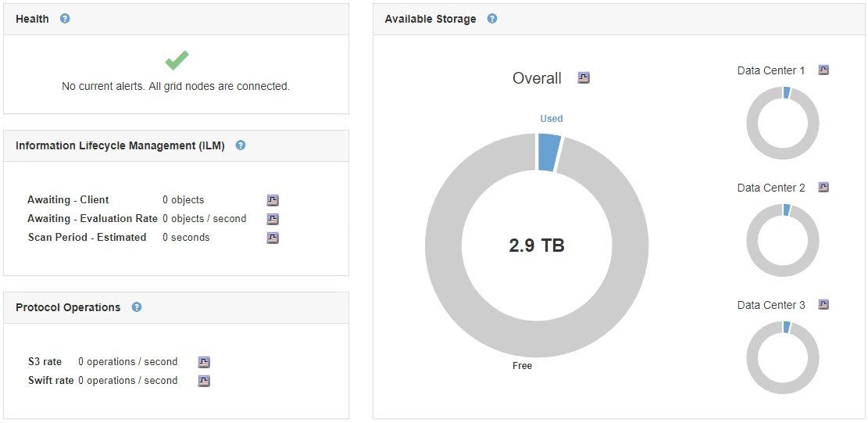Show Overall storage chart icon
This screenshot has height=423, width=868.
pos(584,77)
